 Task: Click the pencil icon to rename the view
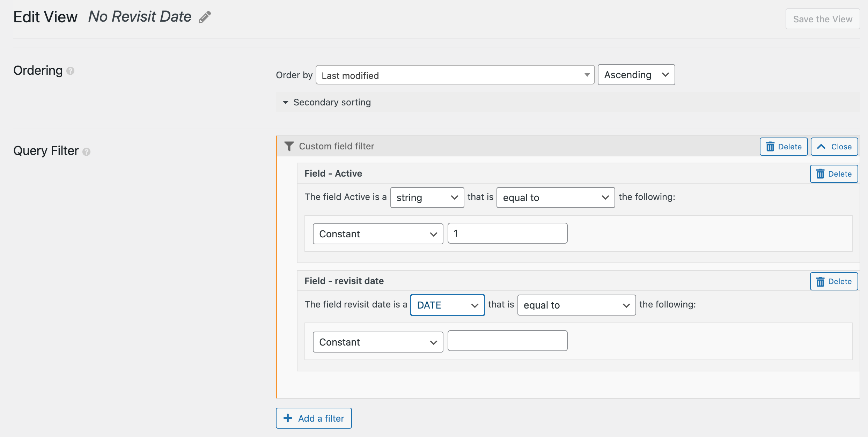pyautogui.click(x=205, y=17)
